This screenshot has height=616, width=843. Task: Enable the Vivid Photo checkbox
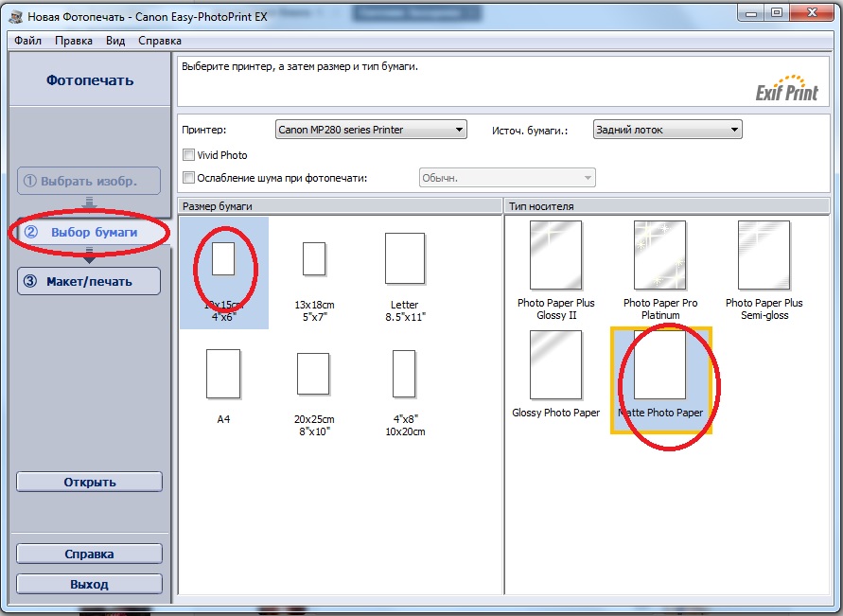(x=188, y=155)
